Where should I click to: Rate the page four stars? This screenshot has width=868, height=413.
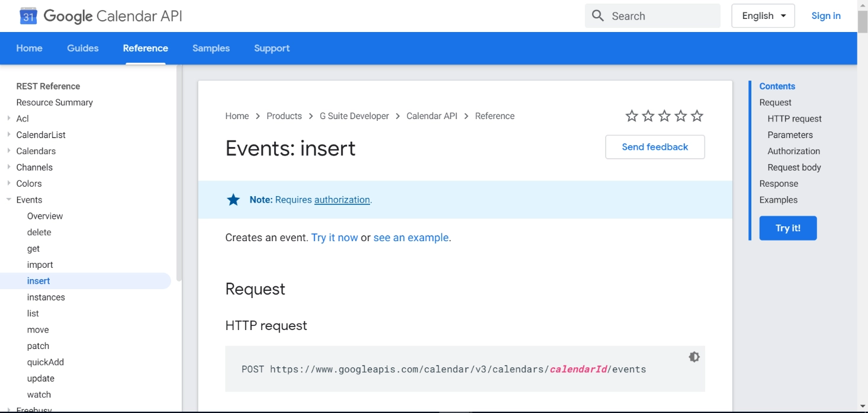[681, 116]
